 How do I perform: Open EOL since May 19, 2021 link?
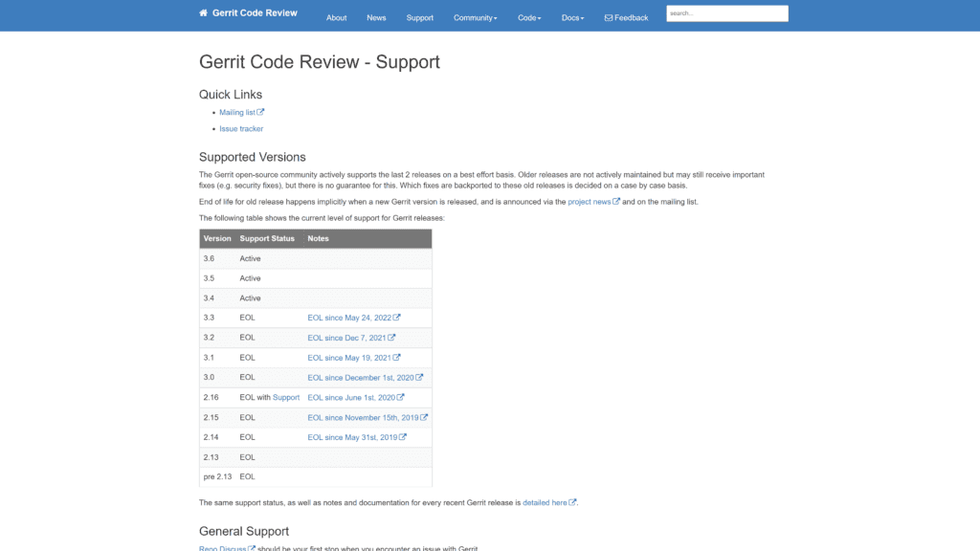pyautogui.click(x=349, y=358)
